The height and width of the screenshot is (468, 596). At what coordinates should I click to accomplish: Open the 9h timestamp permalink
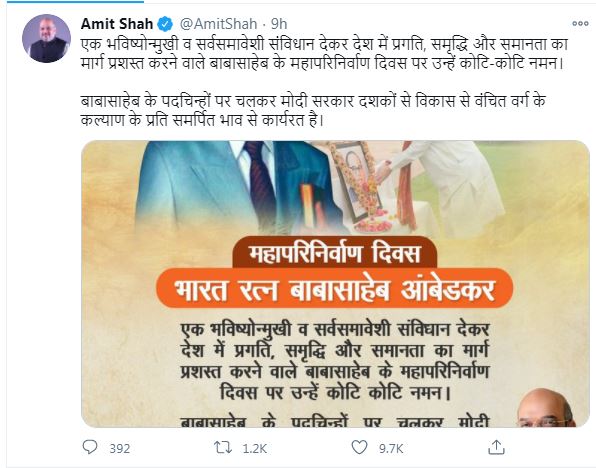[x=279, y=24]
